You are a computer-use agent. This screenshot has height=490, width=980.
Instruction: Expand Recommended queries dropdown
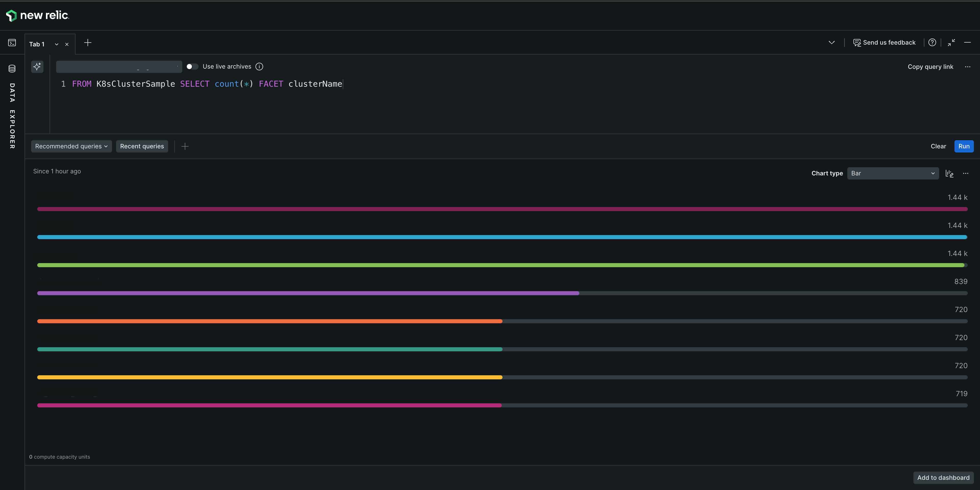click(71, 146)
